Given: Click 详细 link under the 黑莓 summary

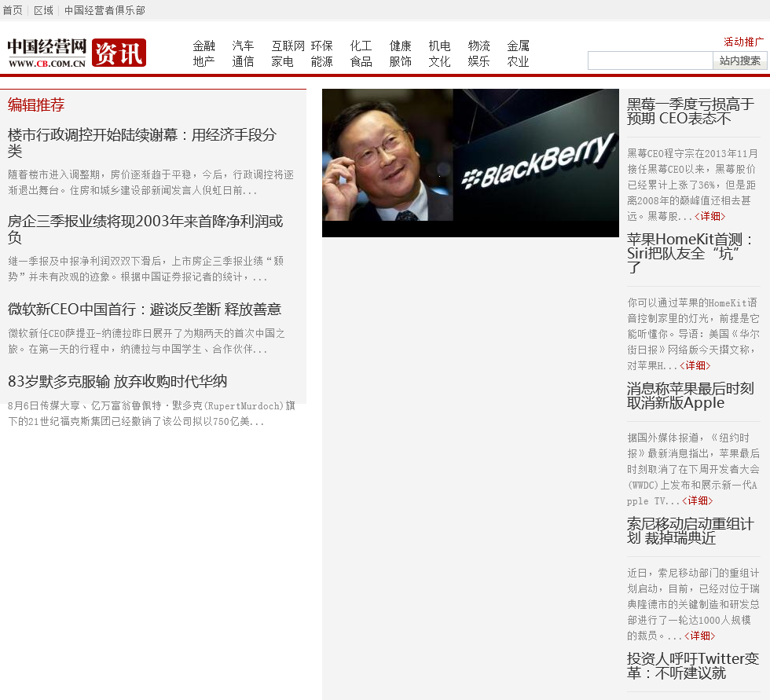Looking at the screenshot, I should [710, 216].
